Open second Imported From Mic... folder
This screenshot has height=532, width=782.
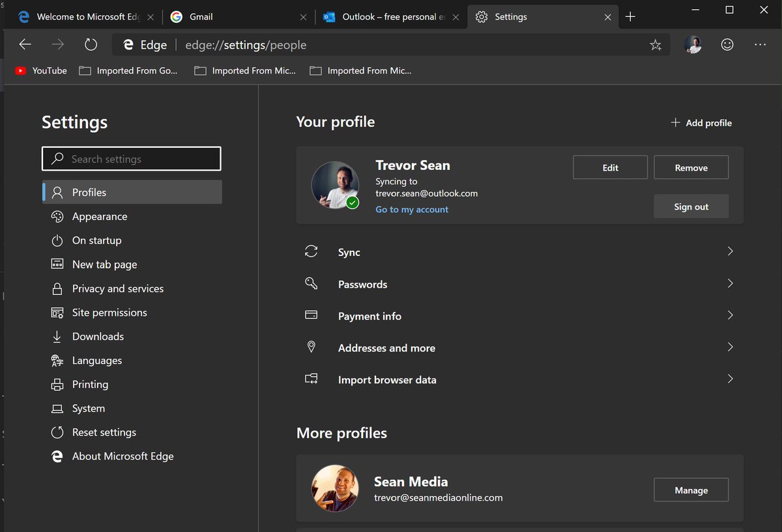click(360, 70)
